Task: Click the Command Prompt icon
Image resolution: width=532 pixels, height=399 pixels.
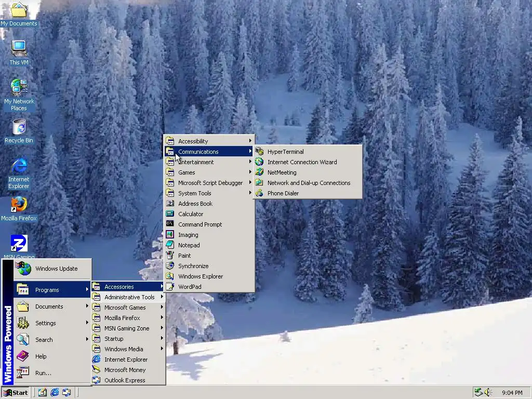Action: tap(170, 224)
